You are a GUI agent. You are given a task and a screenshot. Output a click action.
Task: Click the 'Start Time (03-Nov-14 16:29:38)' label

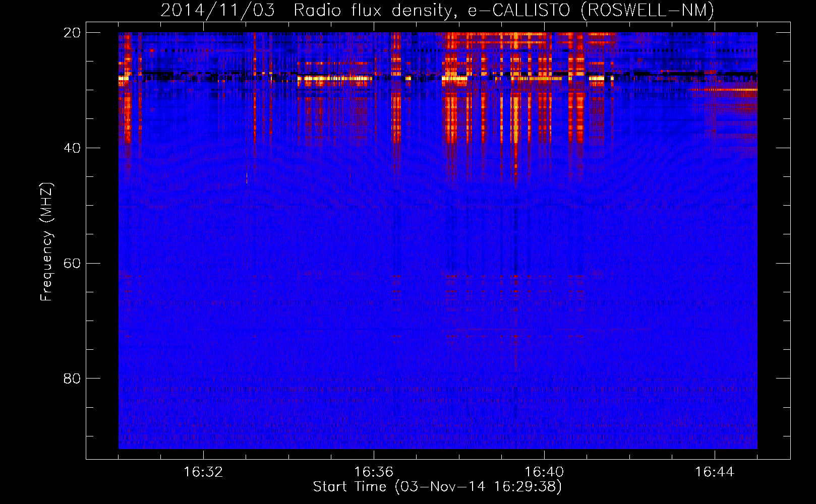[437, 486]
